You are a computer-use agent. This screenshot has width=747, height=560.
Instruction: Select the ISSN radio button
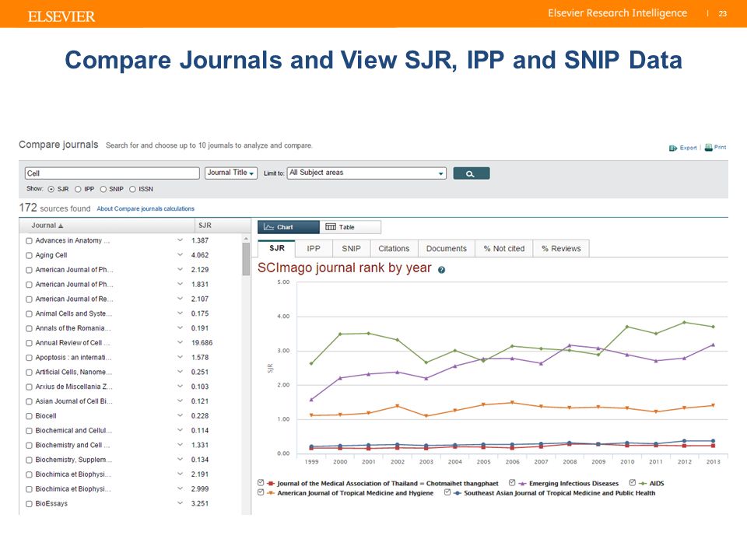[x=132, y=190]
